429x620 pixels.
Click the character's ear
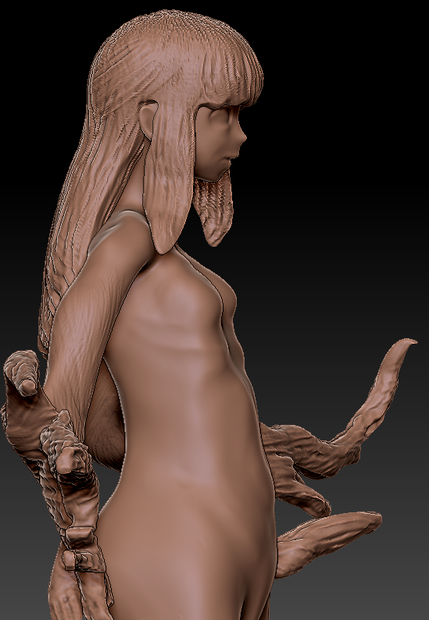click(147, 119)
